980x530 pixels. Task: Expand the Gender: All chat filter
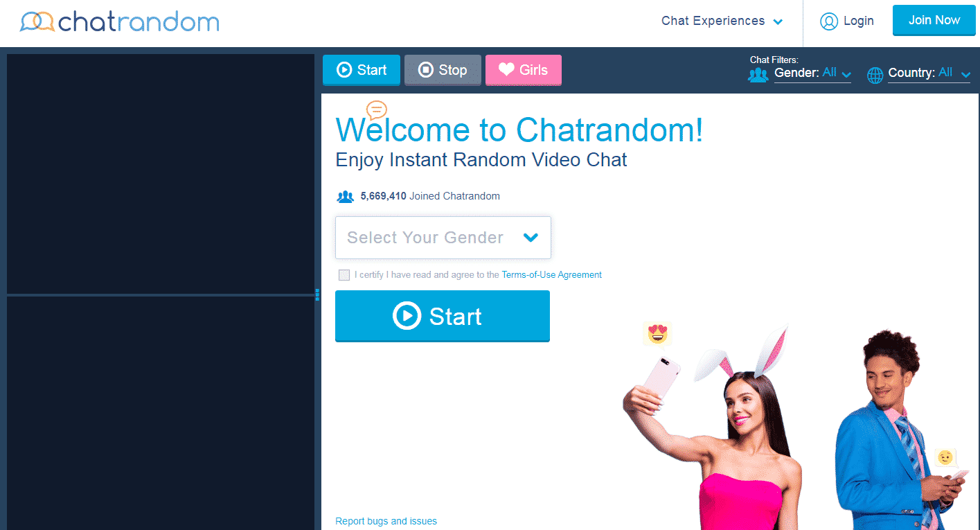click(x=812, y=73)
